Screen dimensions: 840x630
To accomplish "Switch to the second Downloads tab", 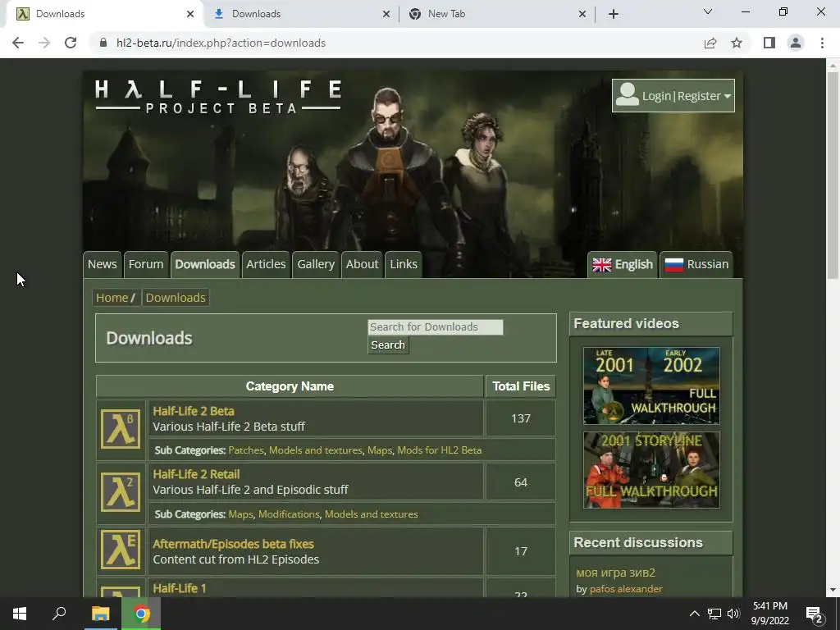I will coord(300,14).
